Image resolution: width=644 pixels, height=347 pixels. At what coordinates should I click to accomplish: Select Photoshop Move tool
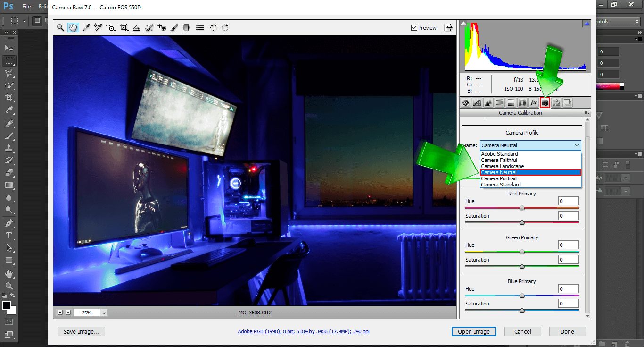[x=8, y=48]
